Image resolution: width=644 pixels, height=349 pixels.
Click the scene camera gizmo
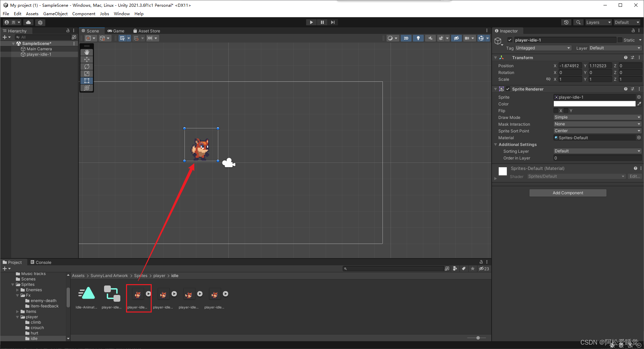[x=229, y=163]
